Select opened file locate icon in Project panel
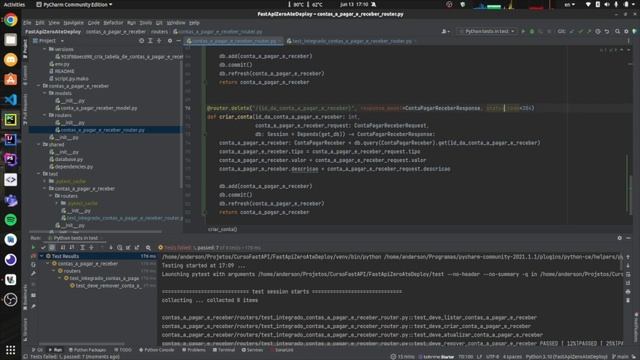 pos(141,41)
